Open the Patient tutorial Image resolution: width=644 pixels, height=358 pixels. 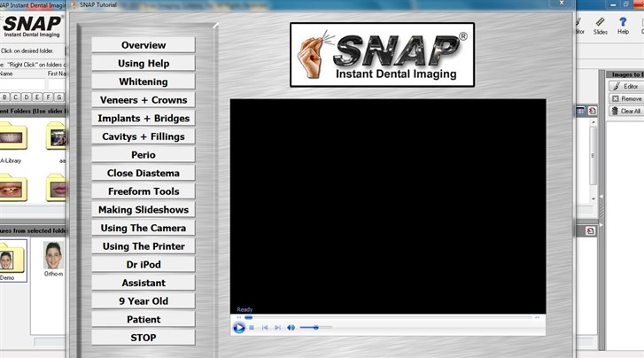click(x=144, y=319)
